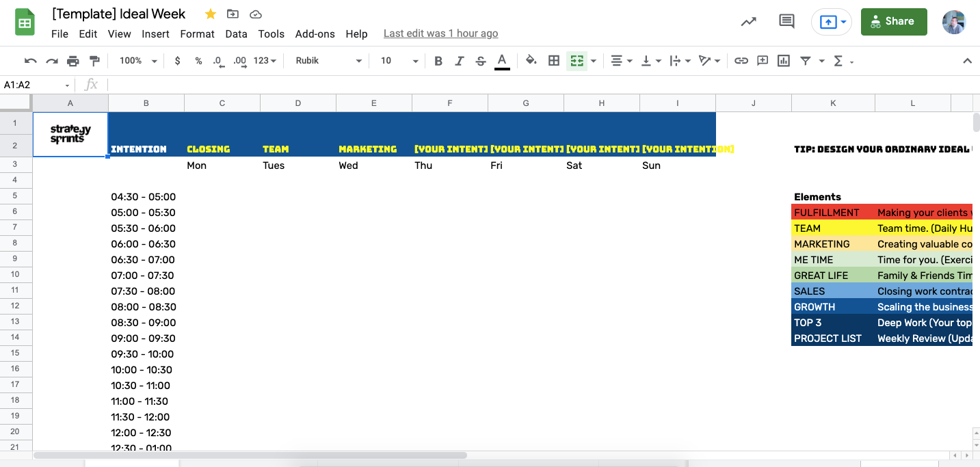The height and width of the screenshot is (467, 980).
Task: Click the Move to folder icon
Action: (x=233, y=14)
